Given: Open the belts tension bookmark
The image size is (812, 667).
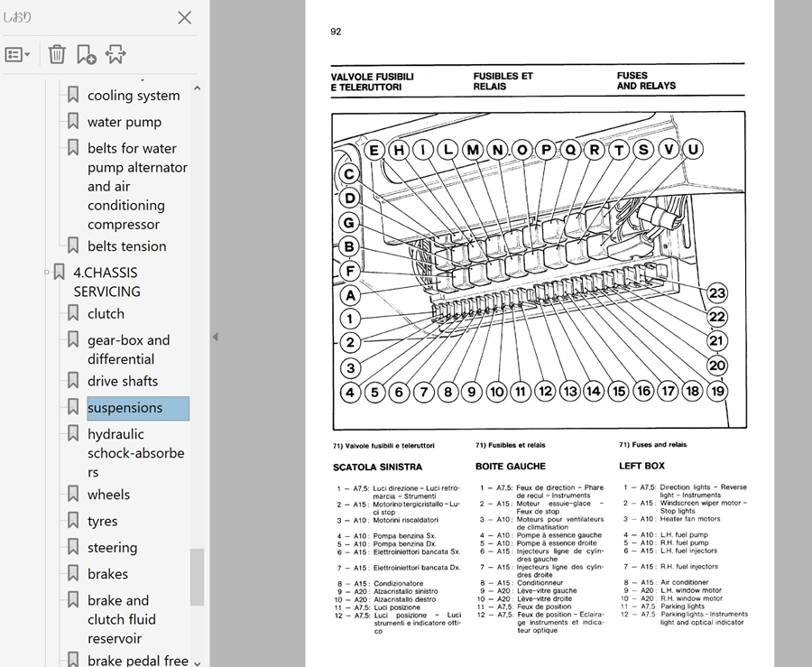Looking at the screenshot, I should (x=127, y=246).
